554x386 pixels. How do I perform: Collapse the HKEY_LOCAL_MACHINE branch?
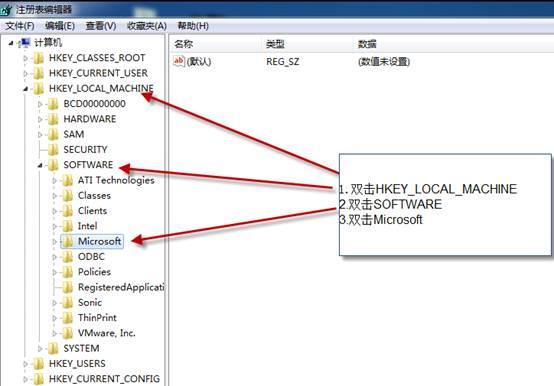point(25,89)
